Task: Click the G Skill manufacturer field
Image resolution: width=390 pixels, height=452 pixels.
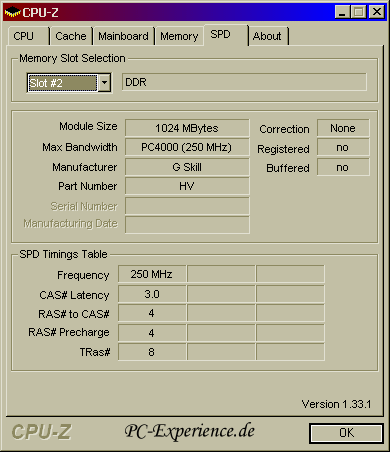Action: coord(187,167)
